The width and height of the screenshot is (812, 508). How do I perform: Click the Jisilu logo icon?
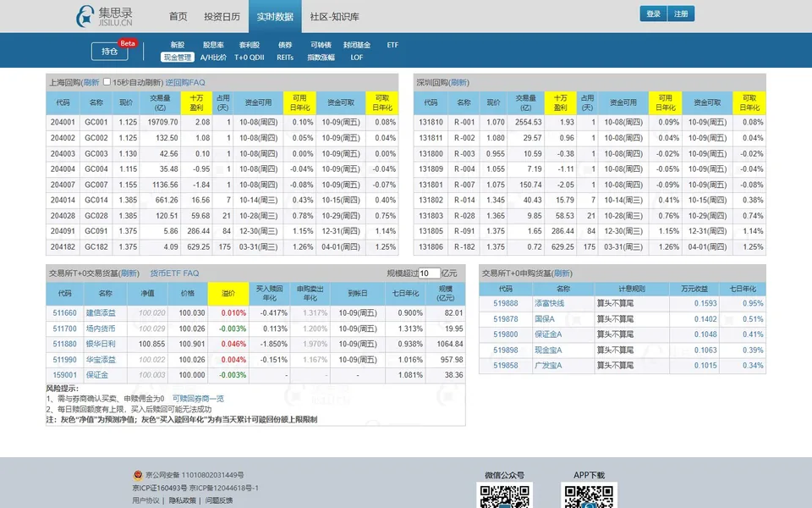pos(85,16)
